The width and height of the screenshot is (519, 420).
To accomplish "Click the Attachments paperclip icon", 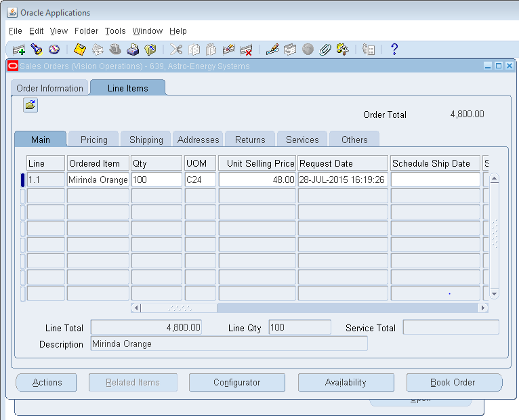I will pos(325,49).
